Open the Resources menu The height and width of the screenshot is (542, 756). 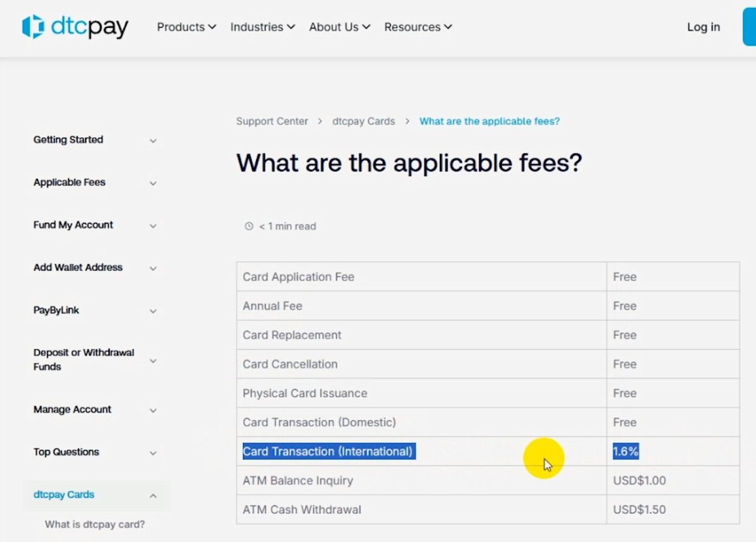coord(418,27)
